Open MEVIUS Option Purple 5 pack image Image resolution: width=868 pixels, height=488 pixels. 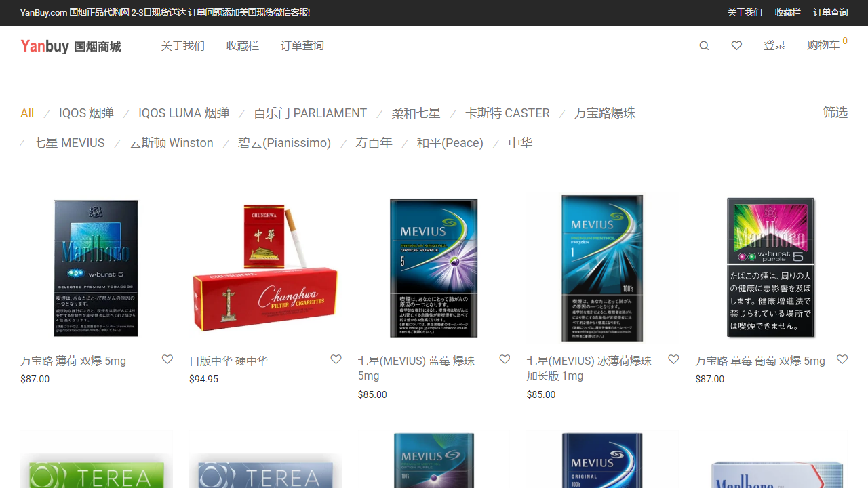pyautogui.click(x=434, y=268)
